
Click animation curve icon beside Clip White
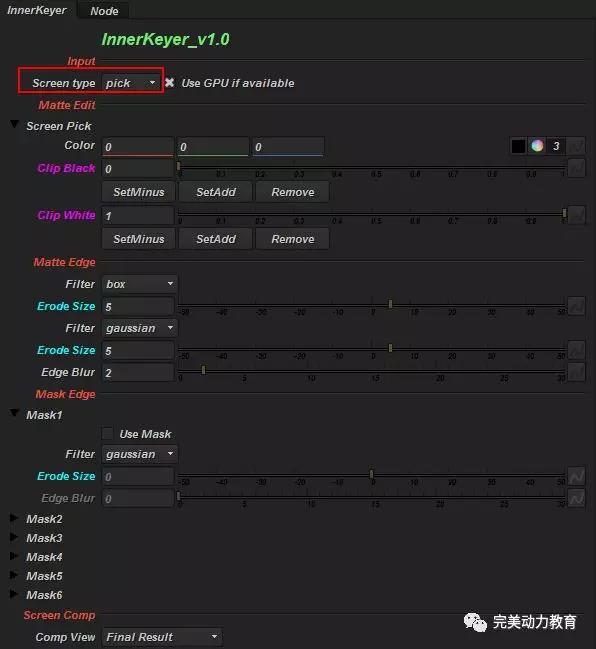[x=576, y=215]
